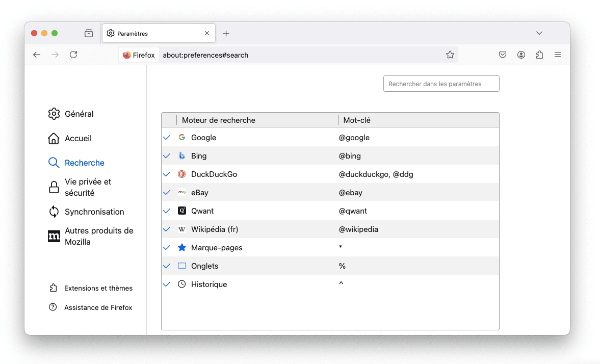Click the Marque-pages star icon
Screen dimensions: 600x364
(182, 248)
